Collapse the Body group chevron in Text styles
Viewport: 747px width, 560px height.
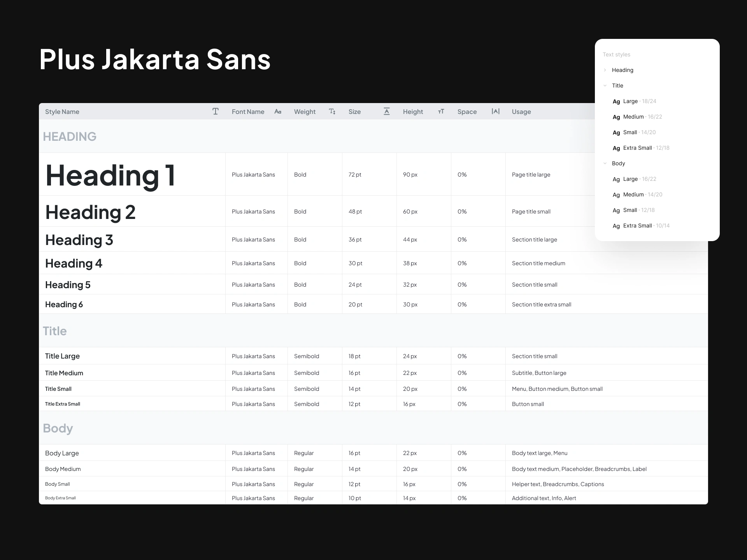[605, 163]
